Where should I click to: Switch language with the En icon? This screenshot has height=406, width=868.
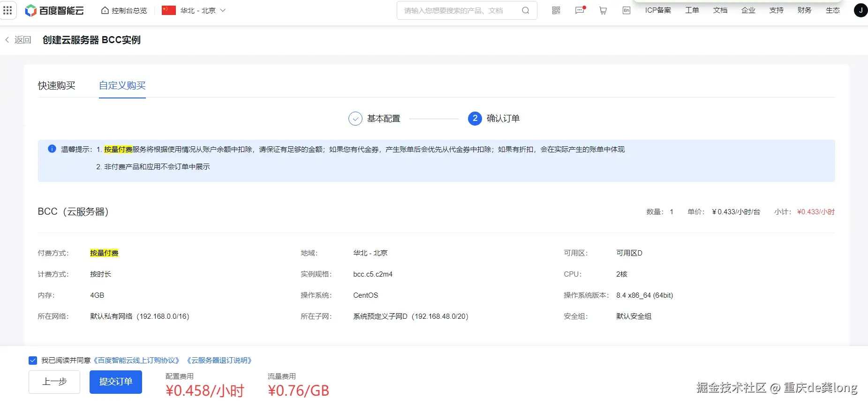(626, 10)
